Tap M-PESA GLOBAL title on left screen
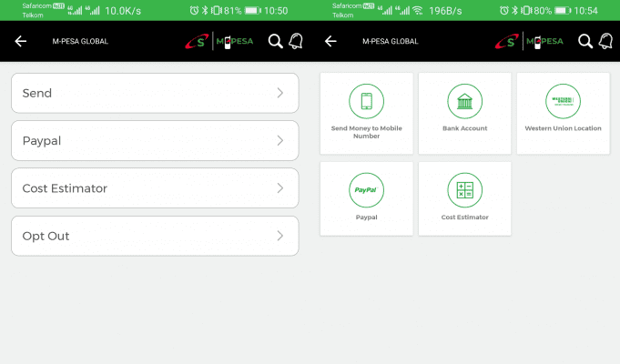Screen dimensions: 620x364 pos(80,41)
